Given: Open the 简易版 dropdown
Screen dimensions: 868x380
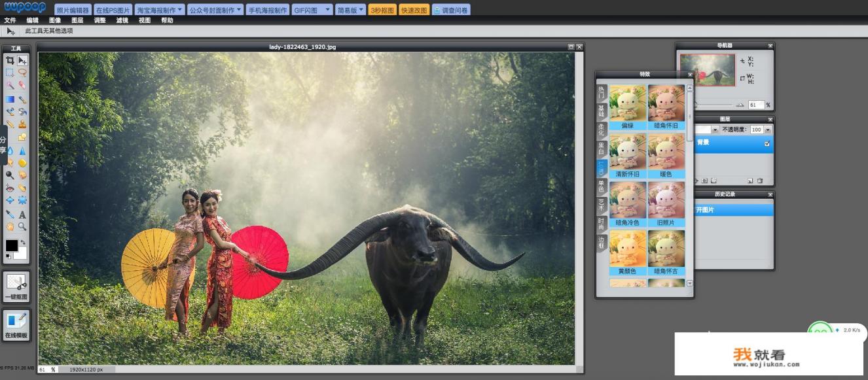Looking at the screenshot, I should [351, 10].
